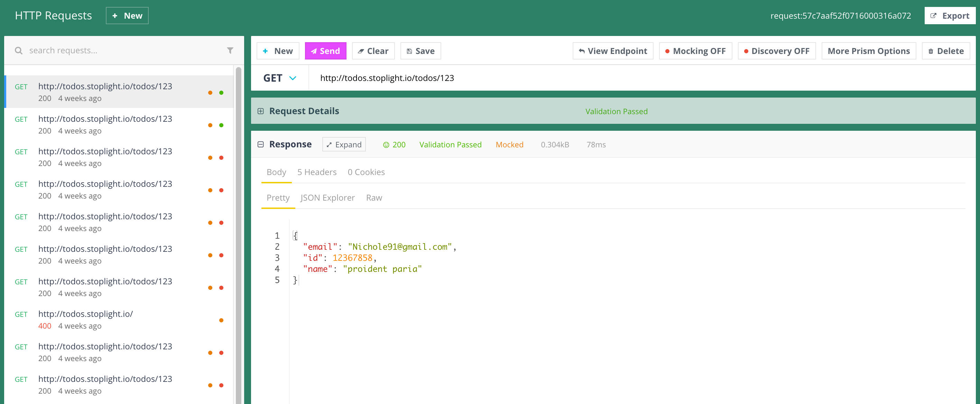Save the request with the Save button

tap(420, 51)
